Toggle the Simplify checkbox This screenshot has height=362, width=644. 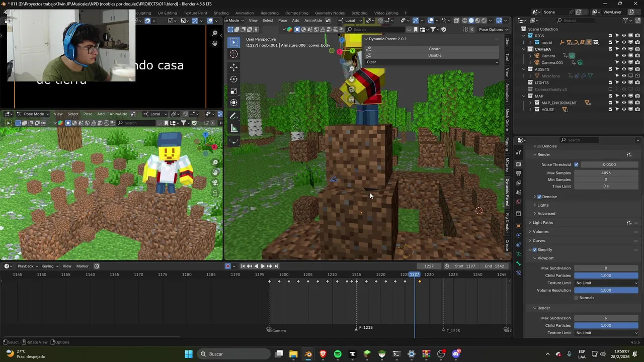pyautogui.click(x=535, y=249)
